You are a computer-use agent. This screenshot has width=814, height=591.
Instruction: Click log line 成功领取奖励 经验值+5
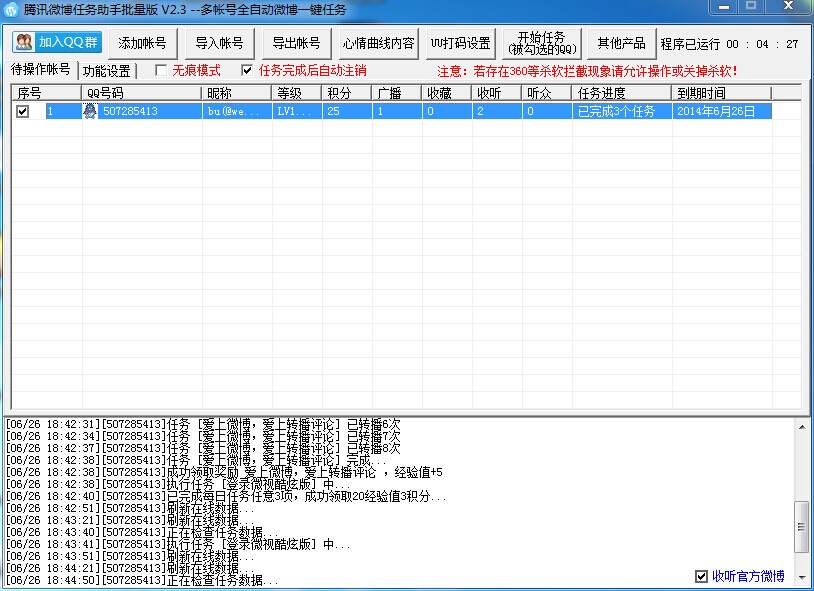224,472
